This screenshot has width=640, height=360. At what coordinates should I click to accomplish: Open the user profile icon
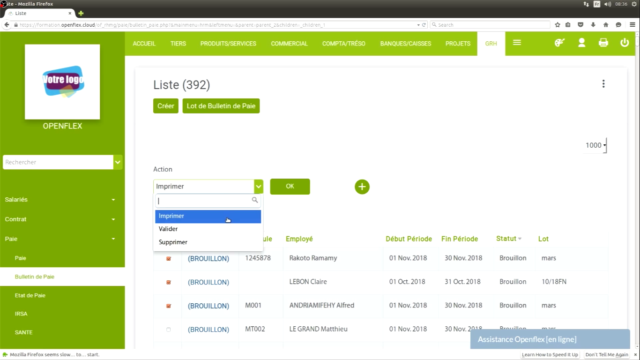click(582, 42)
